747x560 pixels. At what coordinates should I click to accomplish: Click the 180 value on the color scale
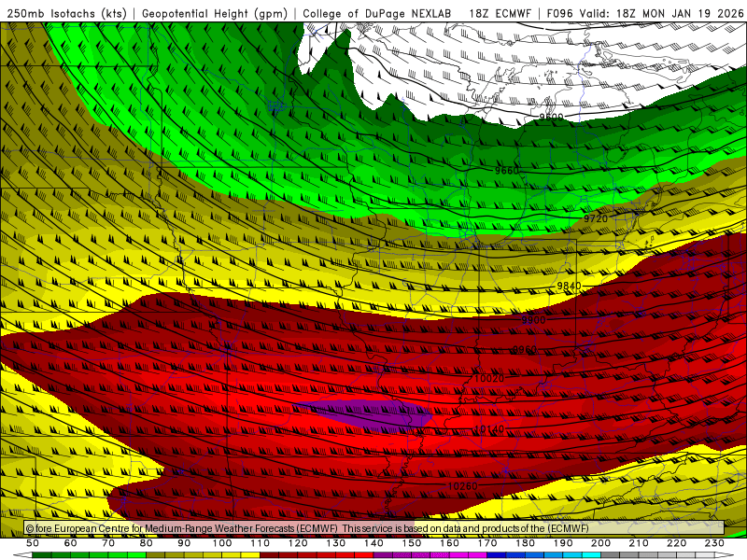525,543
